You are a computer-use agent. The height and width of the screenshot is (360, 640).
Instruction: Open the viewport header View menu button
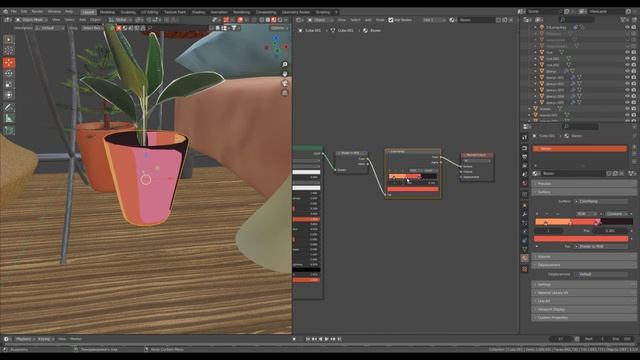pos(56,20)
